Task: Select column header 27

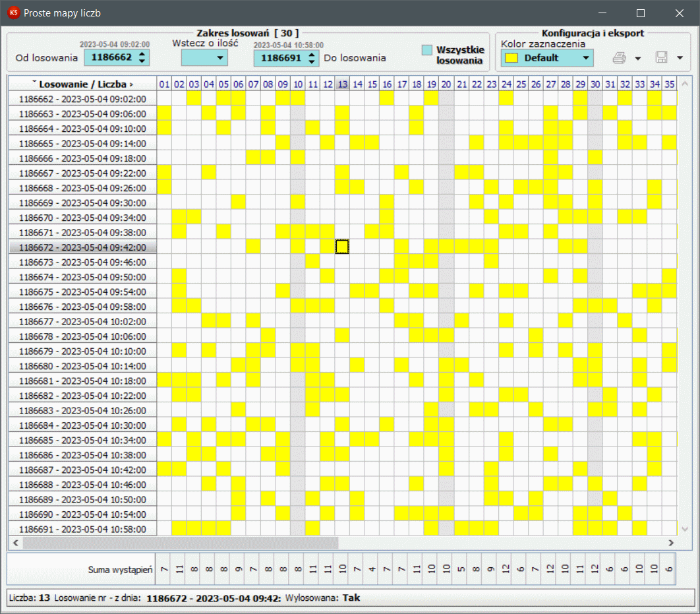Action: (x=551, y=84)
